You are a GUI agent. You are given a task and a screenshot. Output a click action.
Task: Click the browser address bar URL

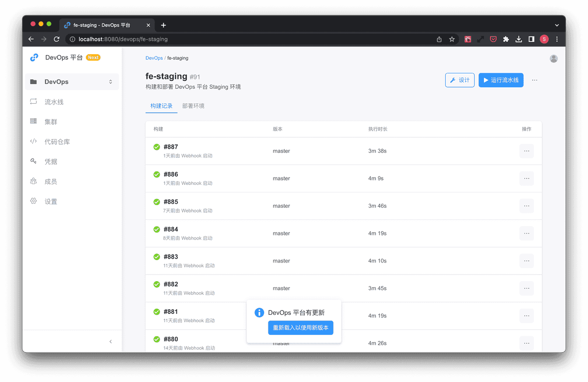tap(123, 39)
